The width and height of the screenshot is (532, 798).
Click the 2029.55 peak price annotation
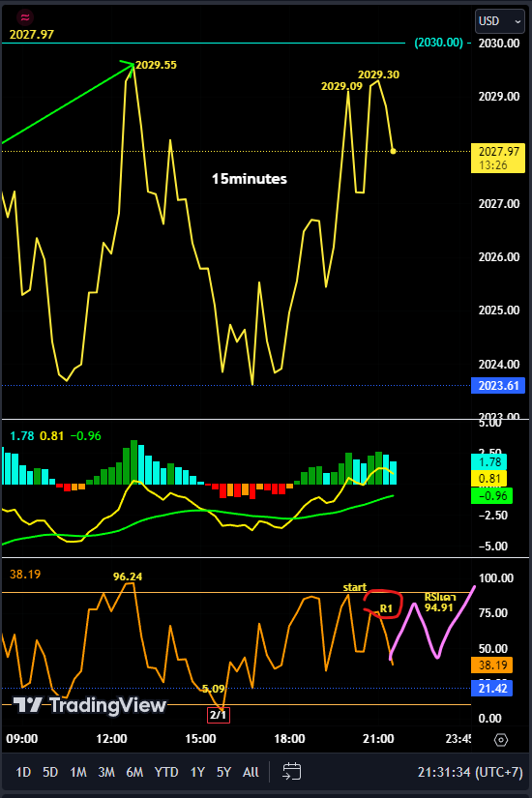click(157, 65)
